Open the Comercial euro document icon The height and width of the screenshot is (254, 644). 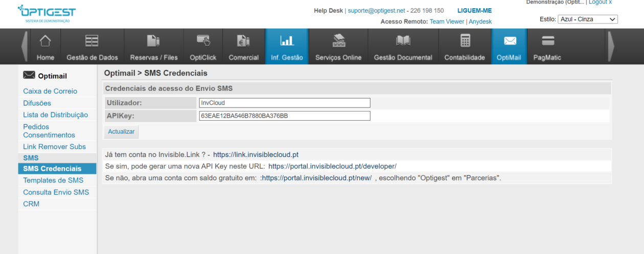pyautogui.click(x=243, y=41)
